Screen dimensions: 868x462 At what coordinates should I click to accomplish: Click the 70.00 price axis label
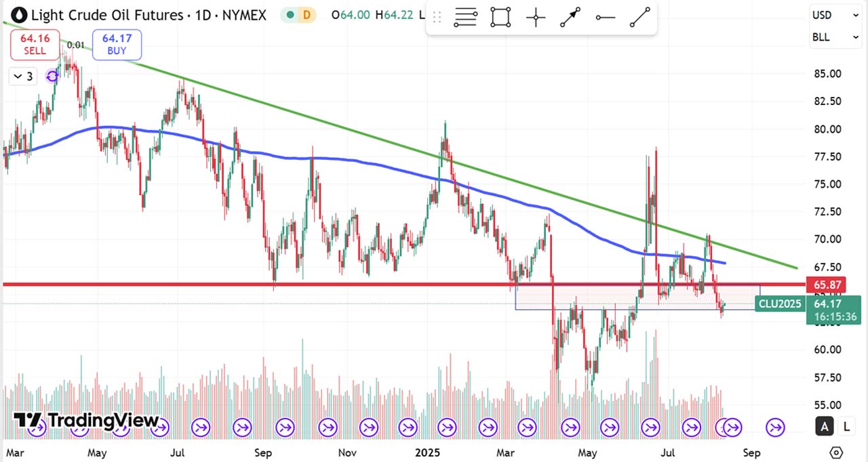[x=828, y=239]
